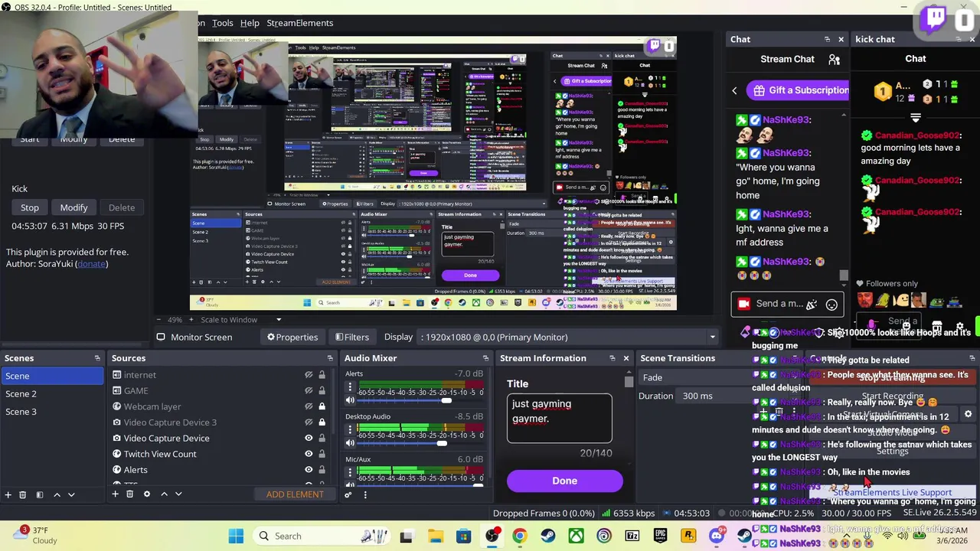Open Discord from the taskbar
980x551 pixels.
pyautogui.click(x=716, y=536)
